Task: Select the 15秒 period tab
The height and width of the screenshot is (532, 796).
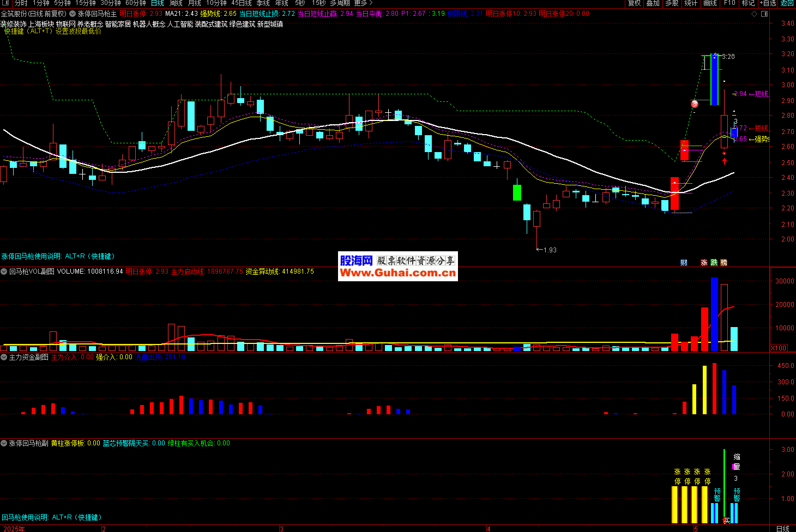Action: tap(318, 3)
